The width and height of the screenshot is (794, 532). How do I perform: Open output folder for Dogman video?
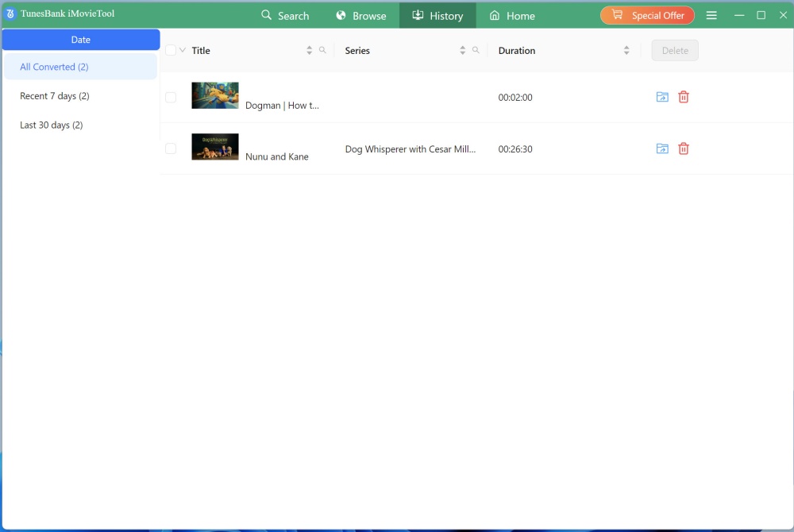(x=662, y=97)
